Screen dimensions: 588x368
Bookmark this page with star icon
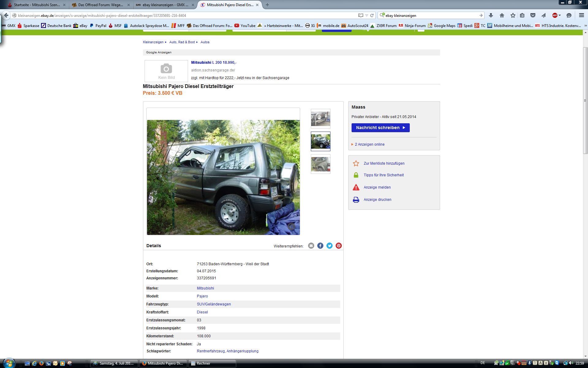coord(513,15)
